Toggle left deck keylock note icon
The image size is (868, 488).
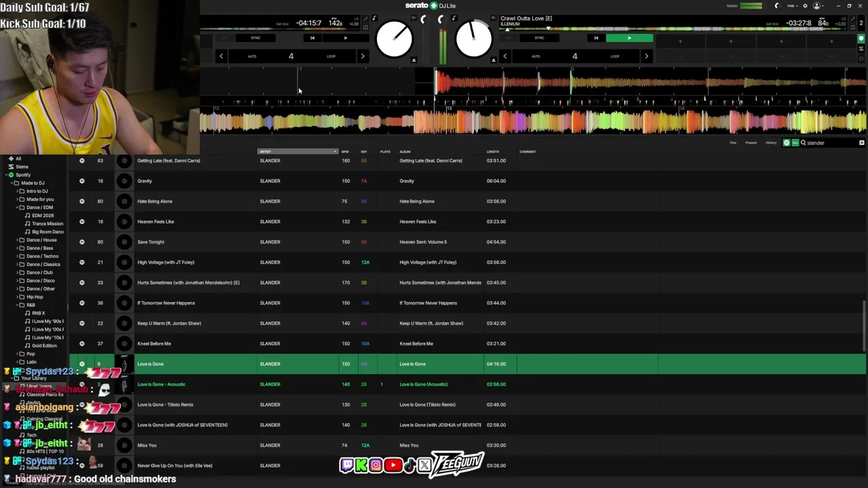coord(374,19)
